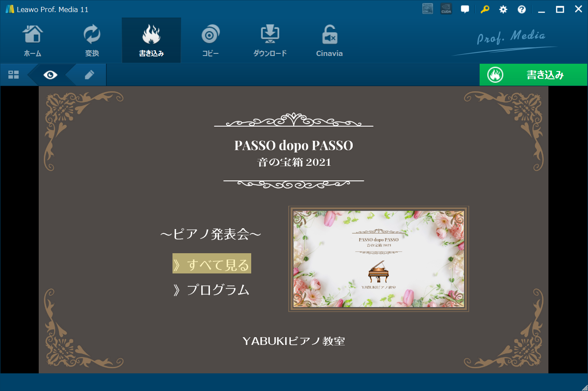The height and width of the screenshot is (391, 588).
Task: Select the 変換 (Convert) module
Action: 92,40
